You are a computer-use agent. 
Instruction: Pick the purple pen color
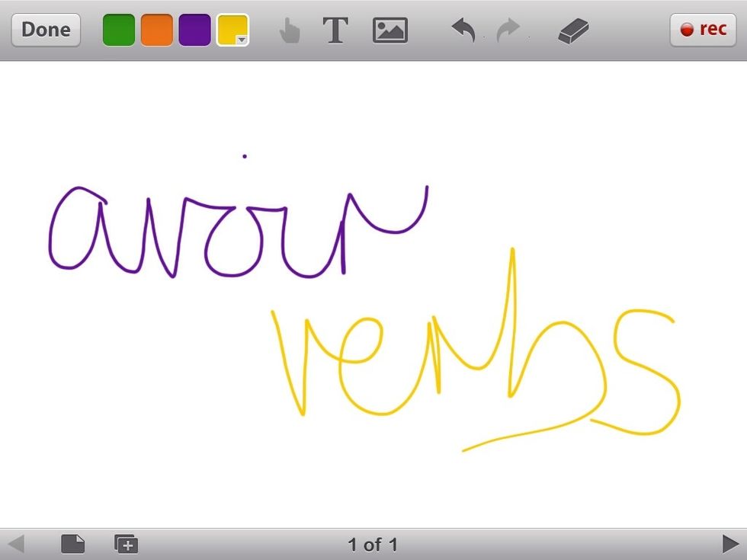[x=194, y=30]
